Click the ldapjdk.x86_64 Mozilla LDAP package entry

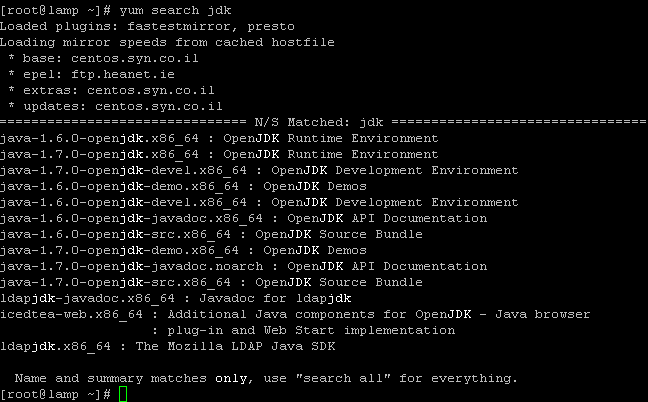[167, 347]
